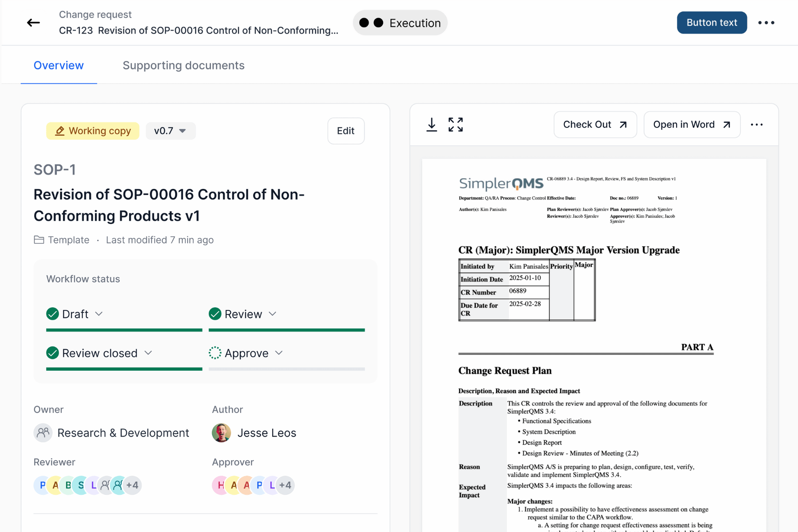Screen dimensions: 798x532
Task: Click the Draft step progress bar
Action: pos(124,330)
